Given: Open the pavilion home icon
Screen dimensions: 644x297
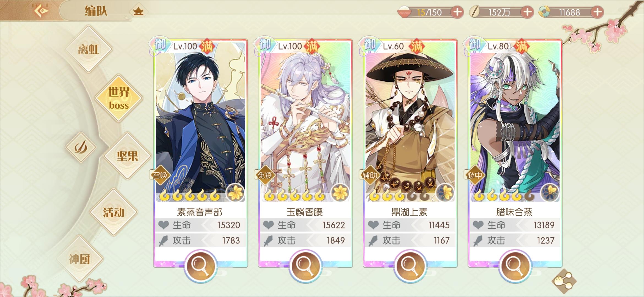Looking at the screenshot, I should click(x=138, y=11).
